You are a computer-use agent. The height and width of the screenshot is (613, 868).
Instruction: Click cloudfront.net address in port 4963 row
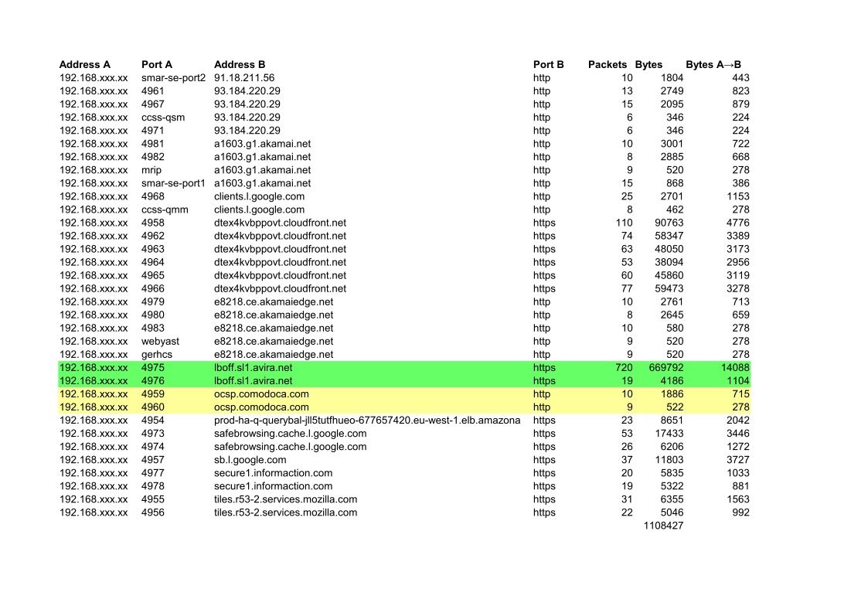click(x=280, y=249)
